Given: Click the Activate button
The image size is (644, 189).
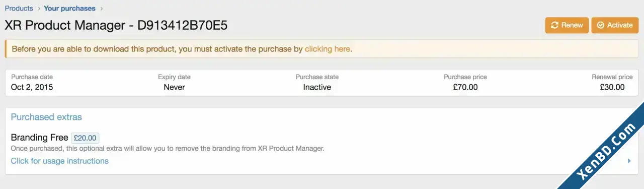Looking at the screenshot, I should (615, 25).
